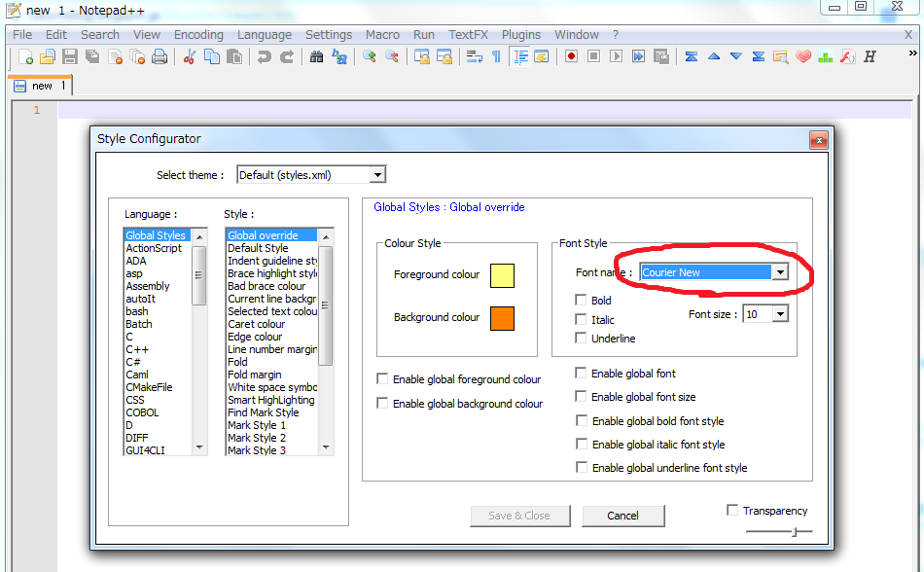Click Language list scroll-up arrow

(199, 236)
